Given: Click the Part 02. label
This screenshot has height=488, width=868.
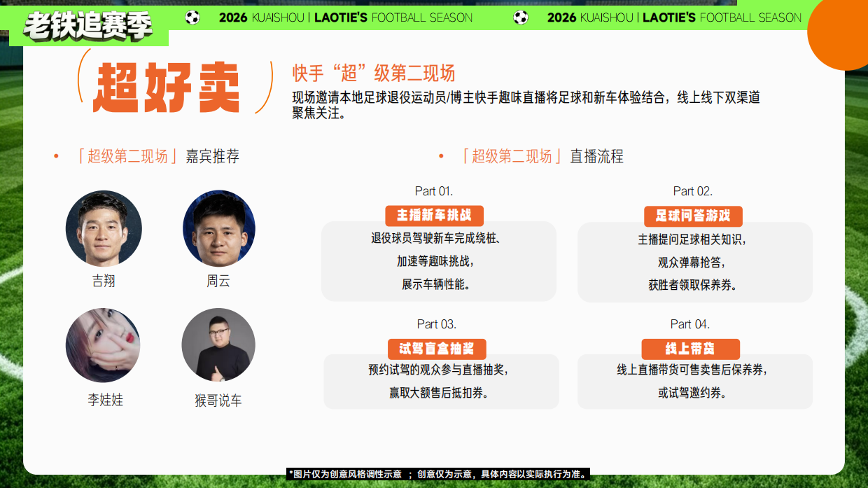Looking at the screenshot, I should 693,191.
